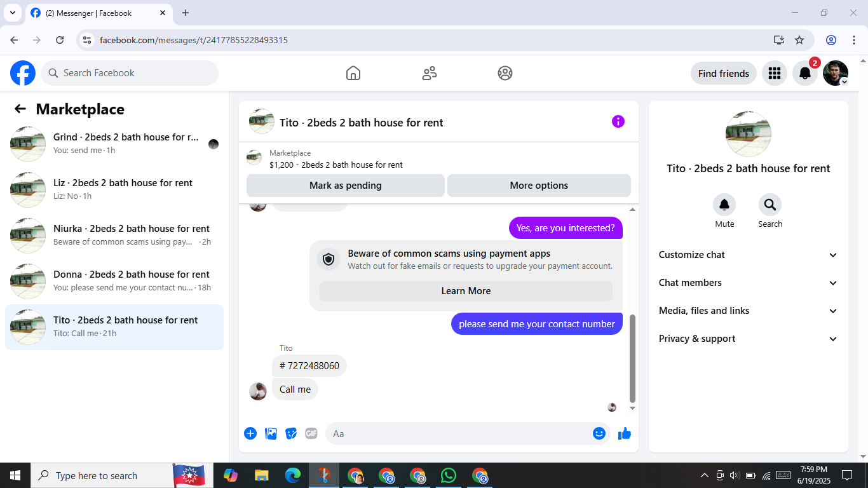Click the browser address bar URL
This screenshot has height=488, width=868.
pos(194,40)
